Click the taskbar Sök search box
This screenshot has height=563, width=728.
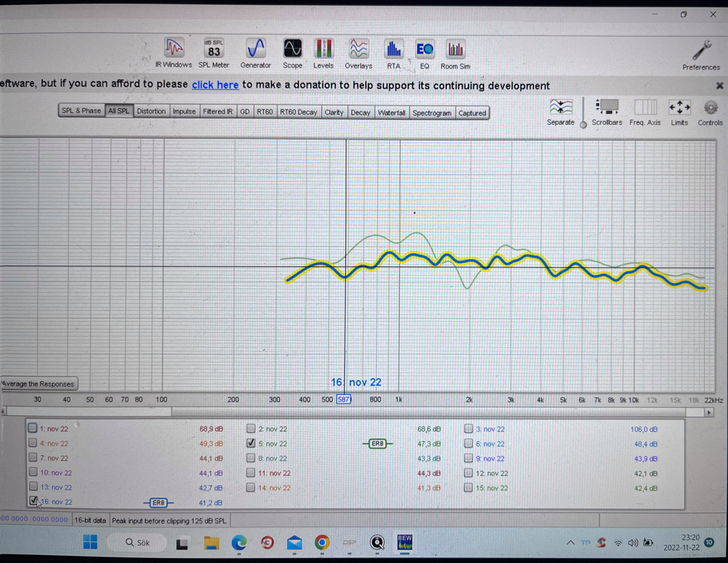tap(137, 542)
